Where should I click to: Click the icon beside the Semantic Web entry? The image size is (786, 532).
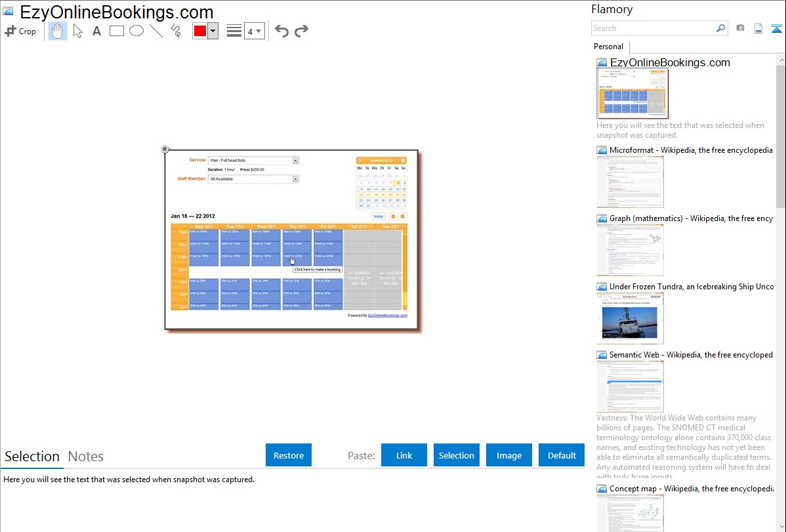pos(602,354)
